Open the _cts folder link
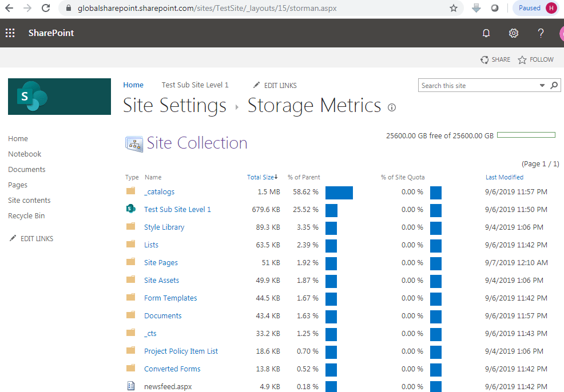Image resolution: width=564 pixels, height=392 pixels. pos(150,334)
